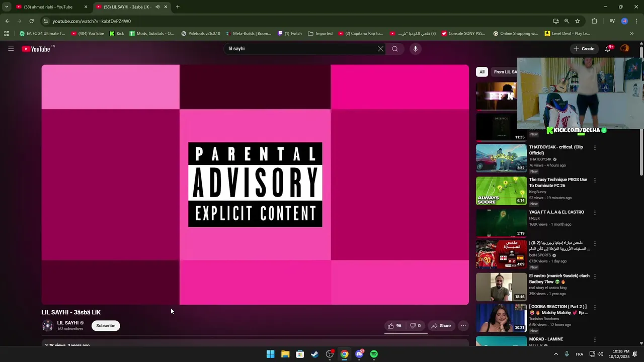Open File Explorer from the taskbar
This screenshot has width=644, height=362.
285,354
